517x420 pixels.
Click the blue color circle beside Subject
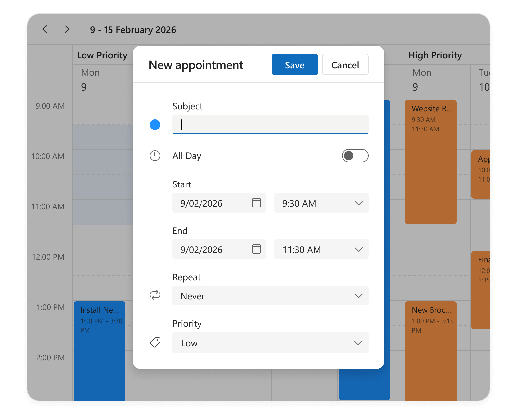click(155, 125)
